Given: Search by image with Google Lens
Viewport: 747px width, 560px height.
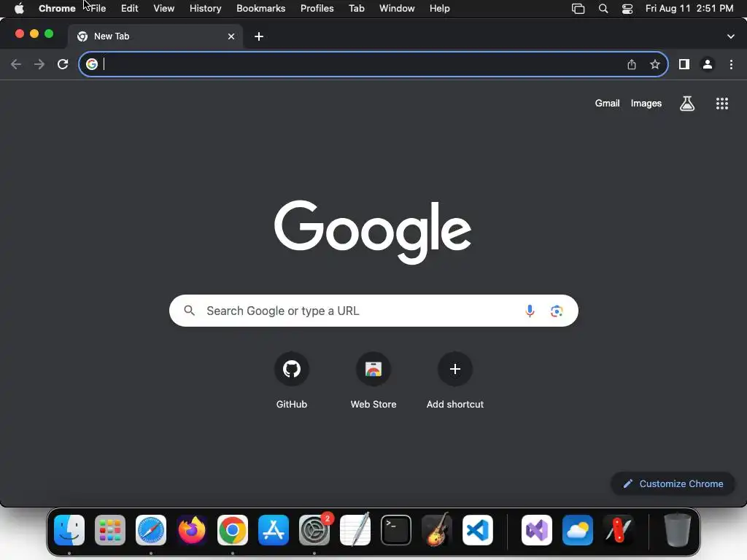Looking at the screenshot, I should click(557, 311).
